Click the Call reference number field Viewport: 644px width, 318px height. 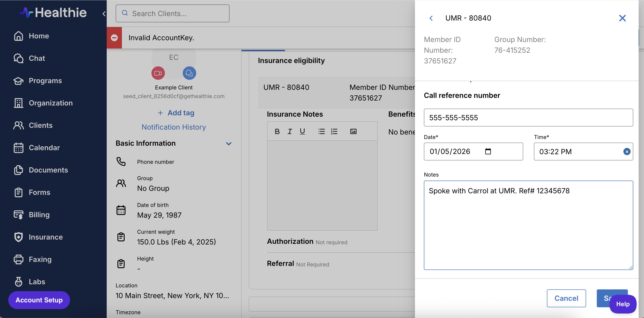[528, 118]
